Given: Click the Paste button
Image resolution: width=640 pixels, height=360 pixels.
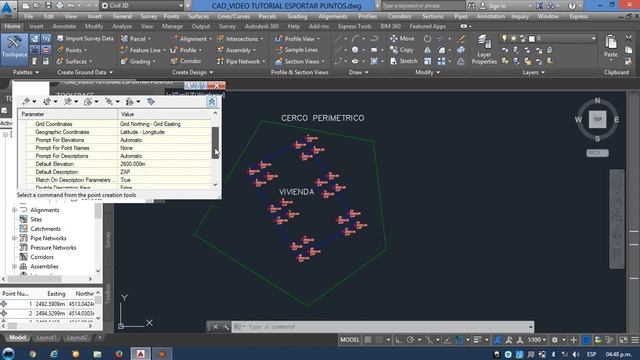Looking at the screenshot, I should (x=611, y=46).
